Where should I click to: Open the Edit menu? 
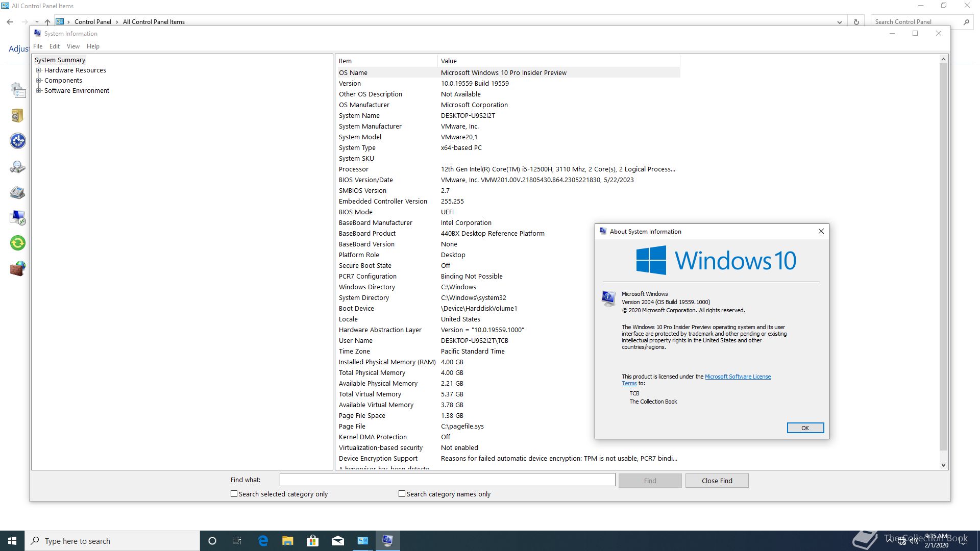coord(55,46)
